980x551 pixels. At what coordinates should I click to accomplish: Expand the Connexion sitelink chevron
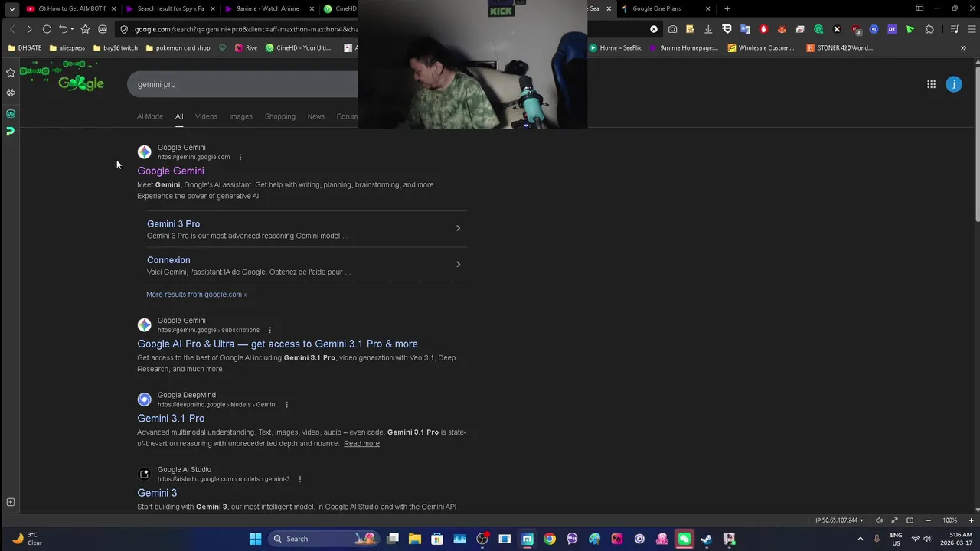(x=458, y=264)
